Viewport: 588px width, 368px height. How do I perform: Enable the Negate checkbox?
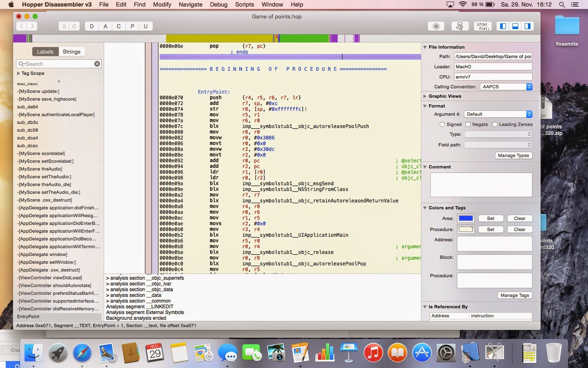click(x=468, y=124)
